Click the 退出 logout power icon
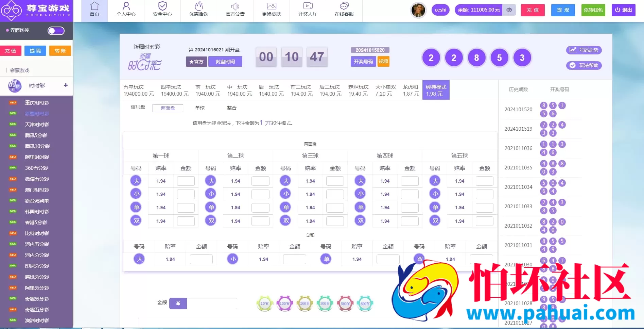Screen dimensions: 644x329 [x=617, y=10]
